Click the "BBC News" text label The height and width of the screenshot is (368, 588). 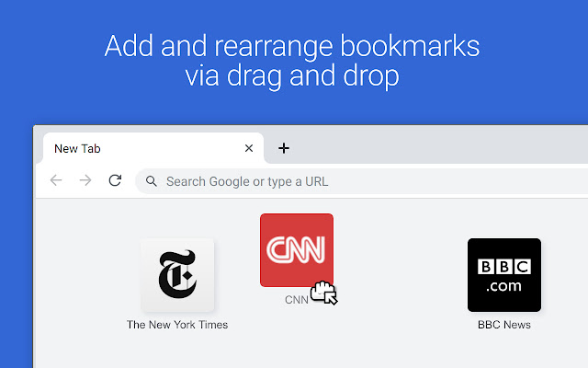coord(503,325)
